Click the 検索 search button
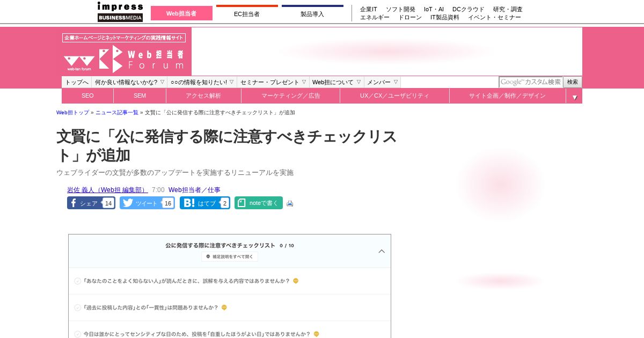 point(573,82)
